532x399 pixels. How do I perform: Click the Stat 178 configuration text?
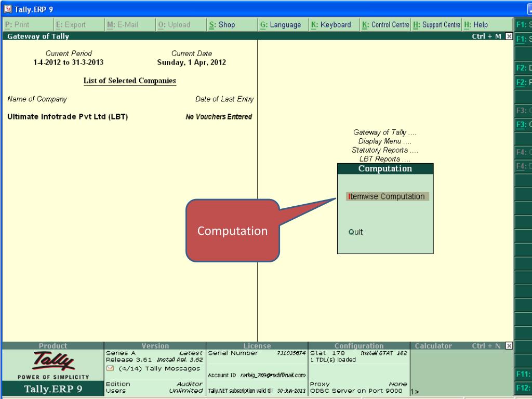click(x=327, y=353)
